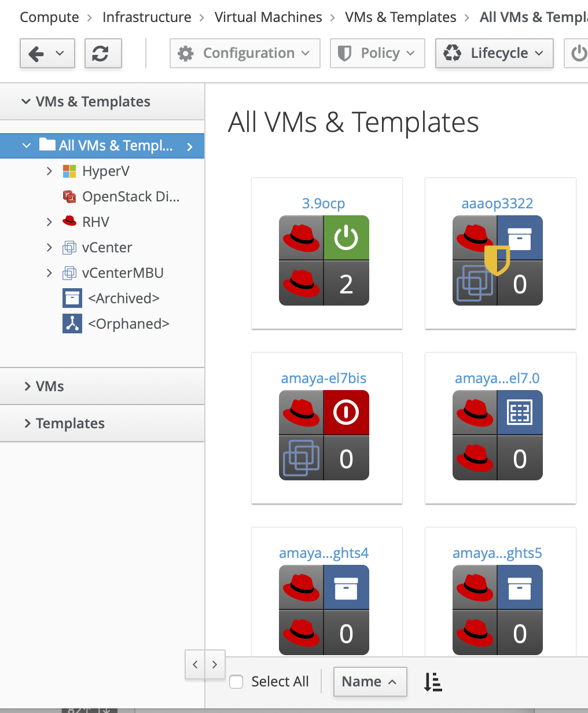This screenshot has width=588, height=713.
Task: Go to VMs & Templates breadcrumb
Action: (x=400, y=17)
